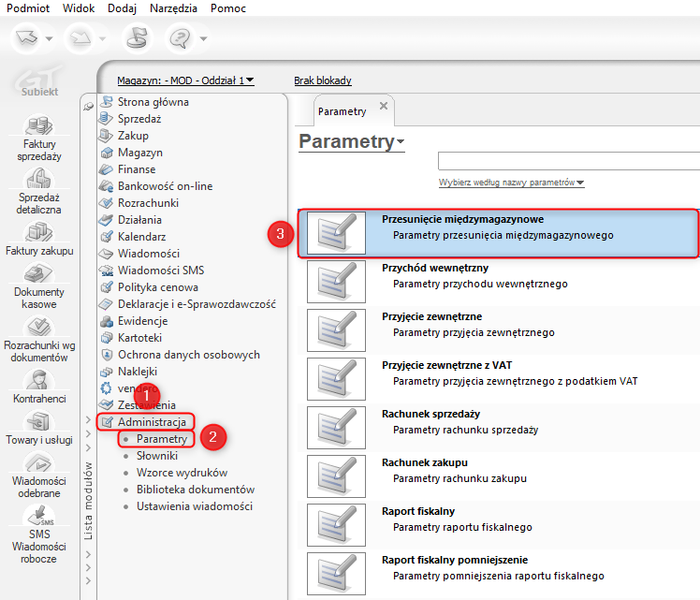Open the Magazyn MOD Oddział 1 dropdown

(185, 80)
